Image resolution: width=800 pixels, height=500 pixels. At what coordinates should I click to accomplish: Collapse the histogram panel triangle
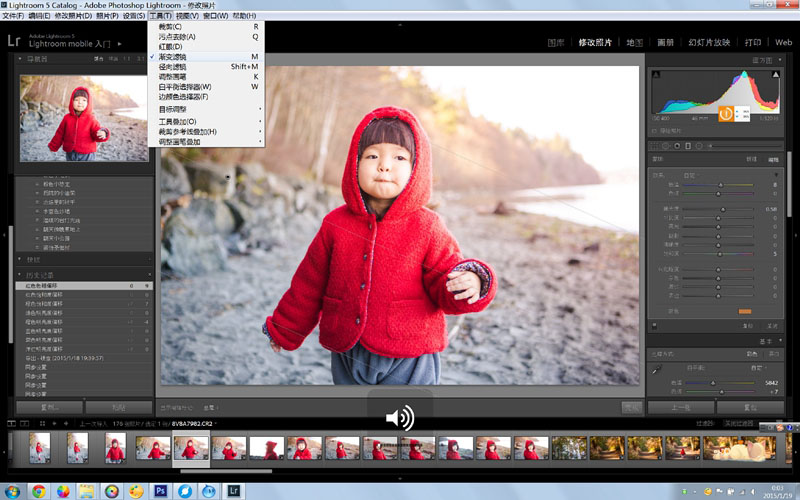(780, 60)
